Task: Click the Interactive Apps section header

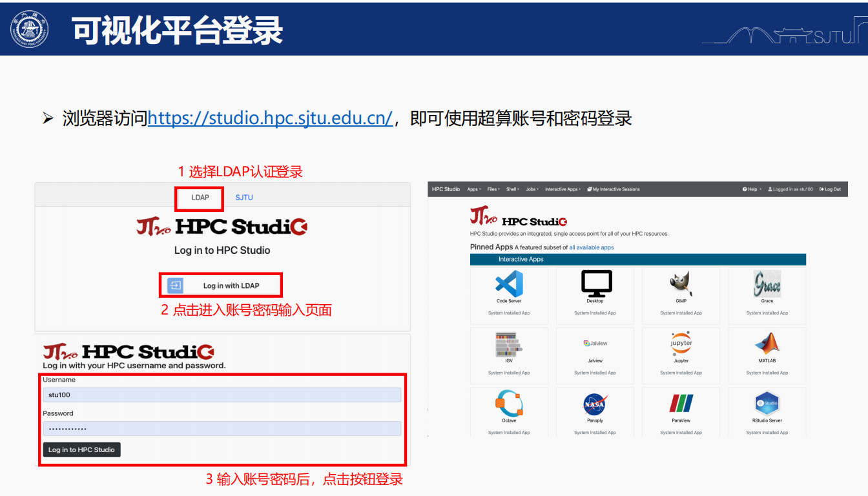Action: (638, 259)
